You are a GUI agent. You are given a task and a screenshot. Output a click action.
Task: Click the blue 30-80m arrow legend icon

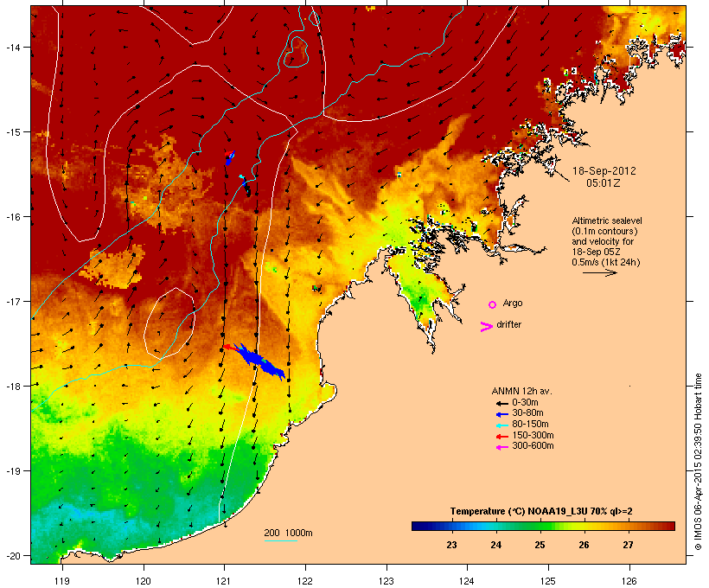point(502,414)
